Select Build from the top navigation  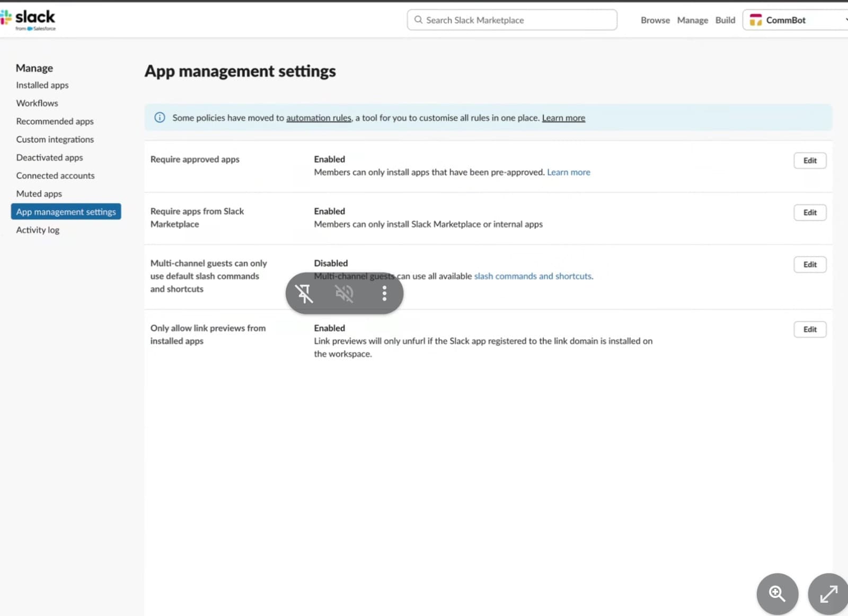click(725, 20)
